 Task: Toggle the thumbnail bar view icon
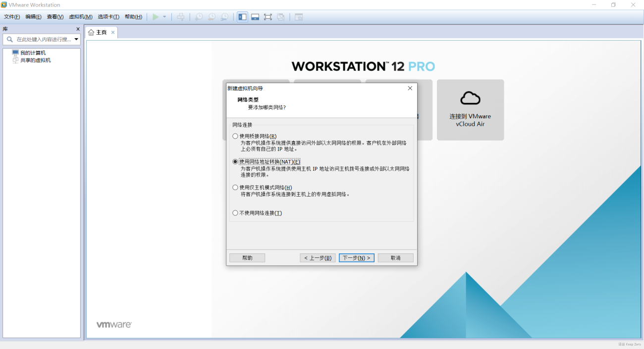(x=255, y=17)
